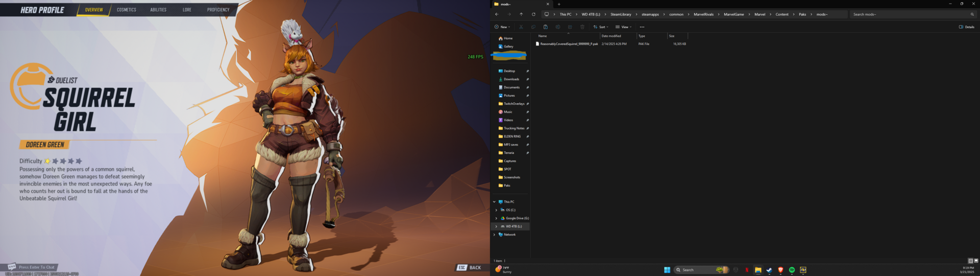Open the Windows Start menu
This screenshot has width=980, height=276.
tap(667, 270)
